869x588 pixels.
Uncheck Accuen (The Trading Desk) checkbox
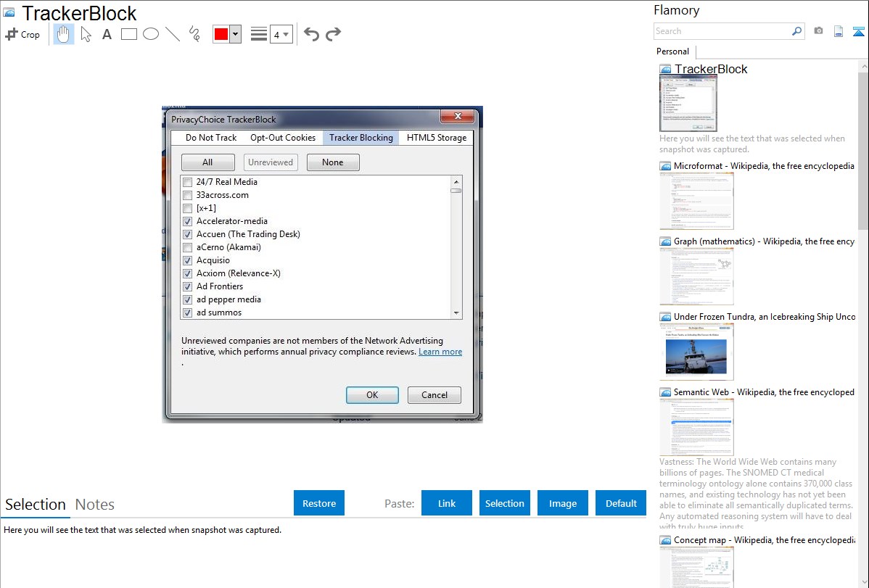coord(188,234)
